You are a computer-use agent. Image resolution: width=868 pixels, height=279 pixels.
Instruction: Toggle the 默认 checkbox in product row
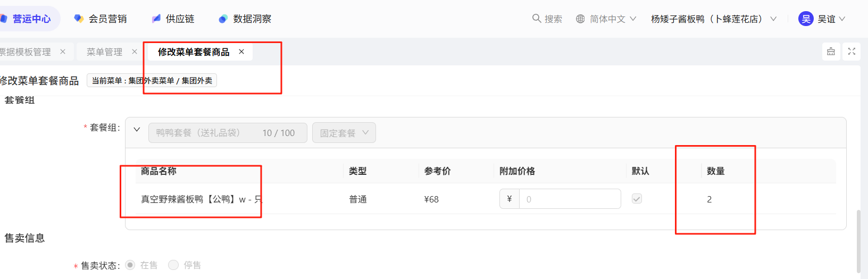(x=637, y=199)
